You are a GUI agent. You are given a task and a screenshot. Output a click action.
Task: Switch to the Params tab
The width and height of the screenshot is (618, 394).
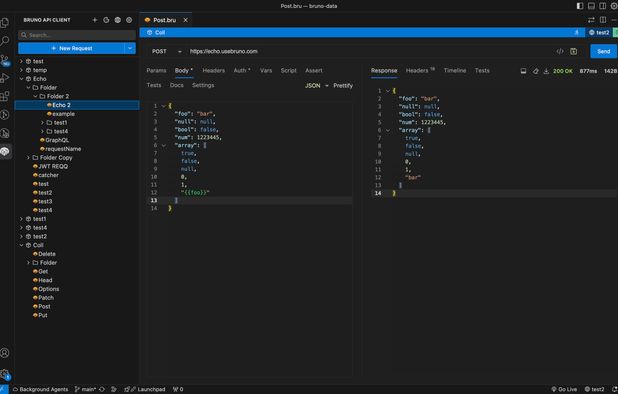156,71
